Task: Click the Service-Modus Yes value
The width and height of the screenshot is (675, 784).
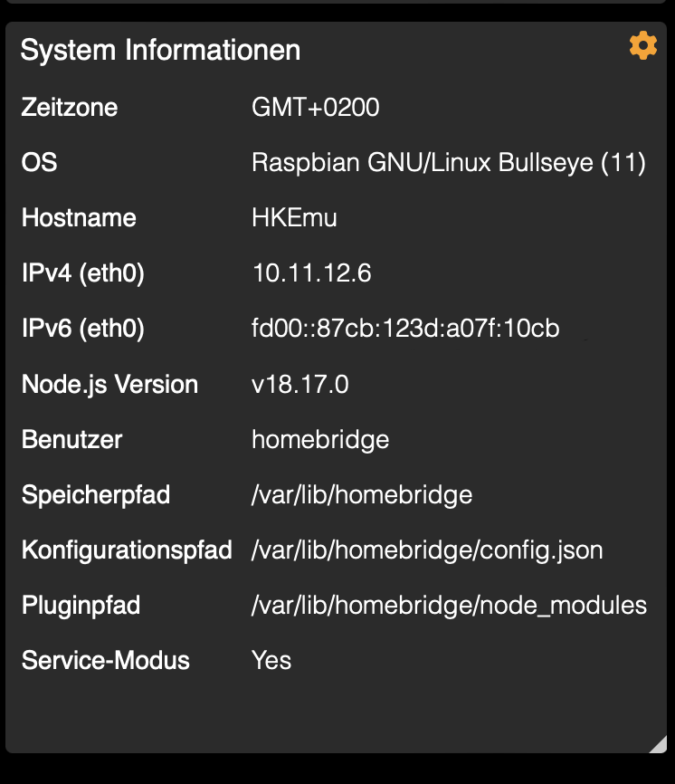Action: tap(271, 660)
